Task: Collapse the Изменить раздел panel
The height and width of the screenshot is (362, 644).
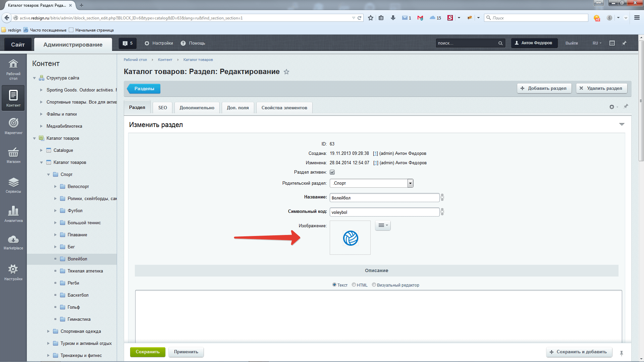Action: coord(622,124)
